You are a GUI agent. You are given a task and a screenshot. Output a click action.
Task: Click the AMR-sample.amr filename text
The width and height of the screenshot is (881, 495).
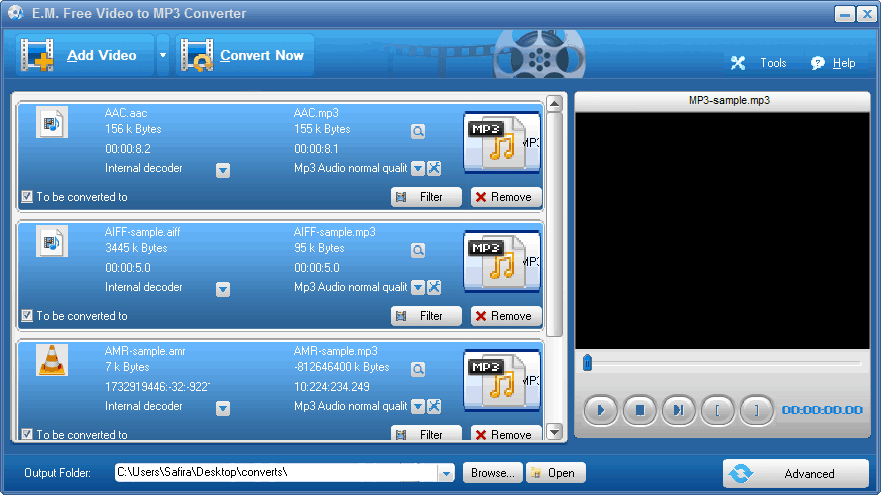pyautogui.click(x=145, y=351)
